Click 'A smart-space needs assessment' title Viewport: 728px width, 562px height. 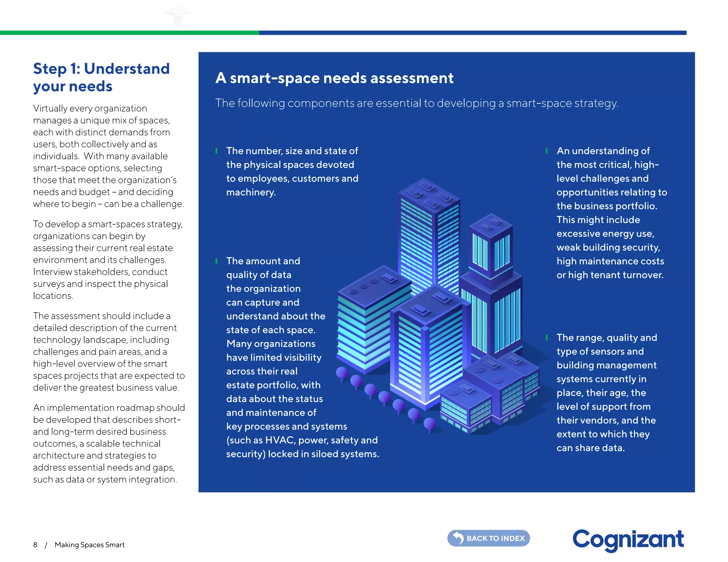tap(334, 78)
